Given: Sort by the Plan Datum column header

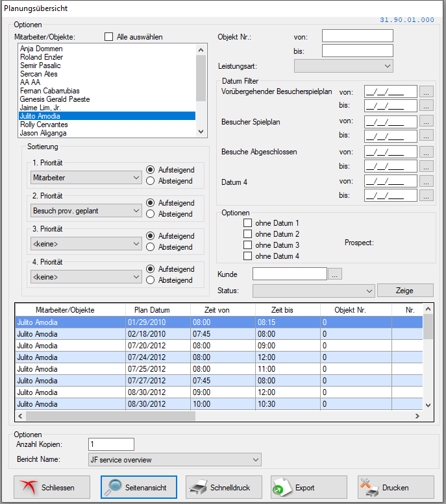Looking at the screenshot, I should coord(158,310).
